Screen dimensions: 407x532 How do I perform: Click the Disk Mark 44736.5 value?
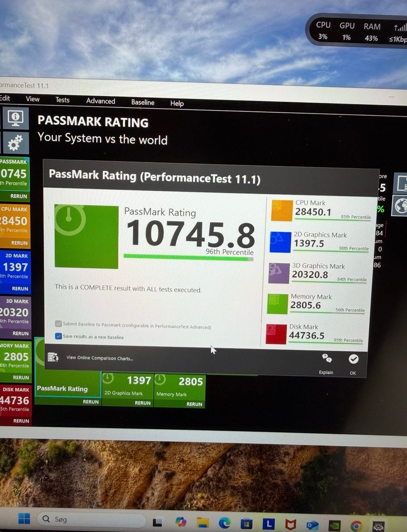point(307,335)
